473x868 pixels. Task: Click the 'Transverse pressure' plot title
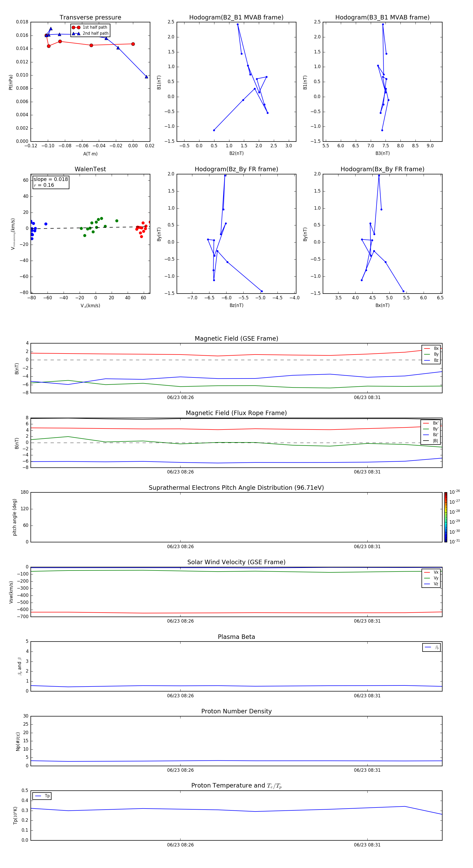(90, 18)
